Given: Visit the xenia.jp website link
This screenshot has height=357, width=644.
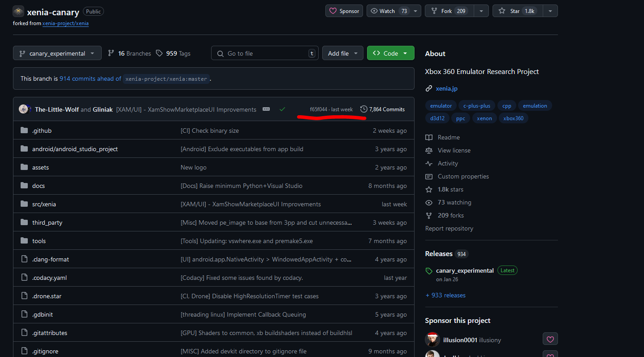Looking at the screenshot, I should 447,88.
